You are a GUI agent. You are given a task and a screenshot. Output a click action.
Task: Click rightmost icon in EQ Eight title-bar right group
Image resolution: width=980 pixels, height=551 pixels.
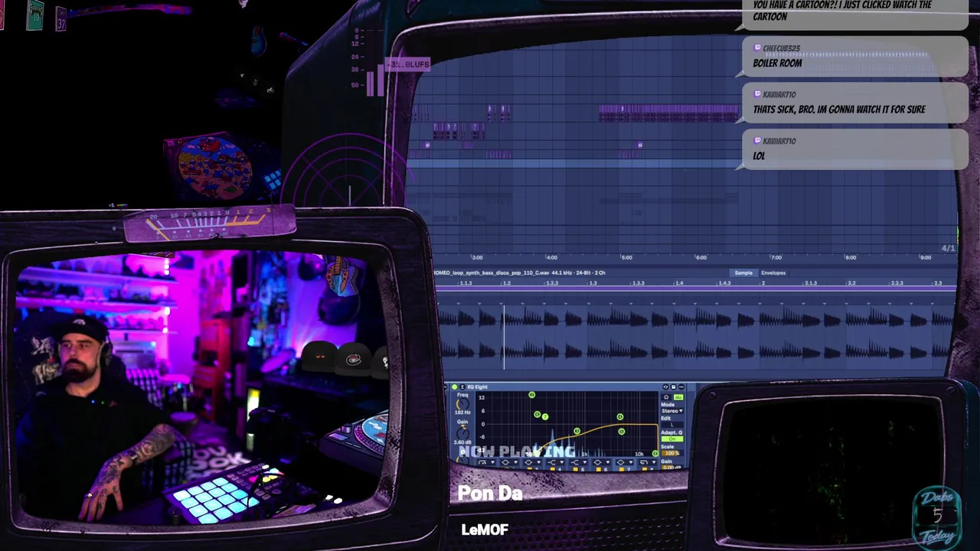(x=681, y=387)
